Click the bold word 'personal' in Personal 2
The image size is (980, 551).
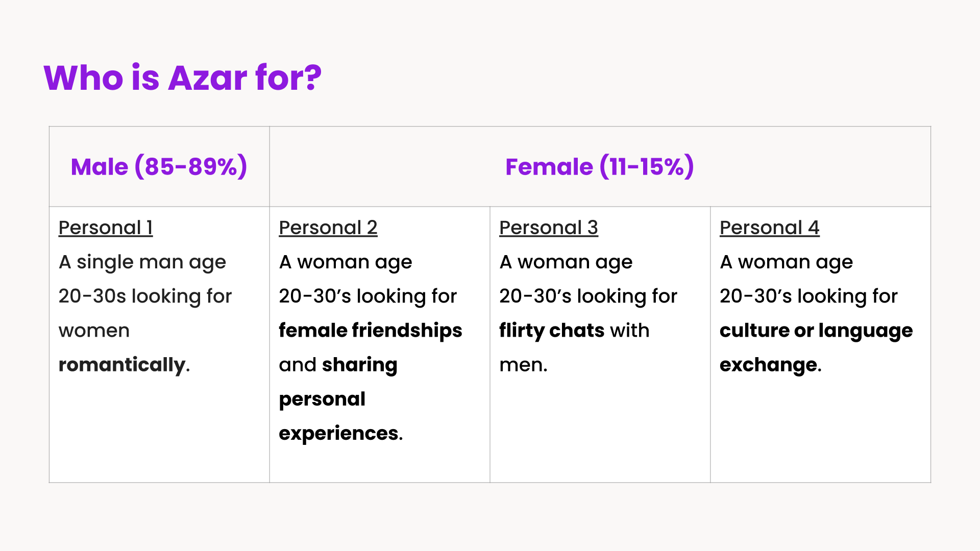(322, 399)
